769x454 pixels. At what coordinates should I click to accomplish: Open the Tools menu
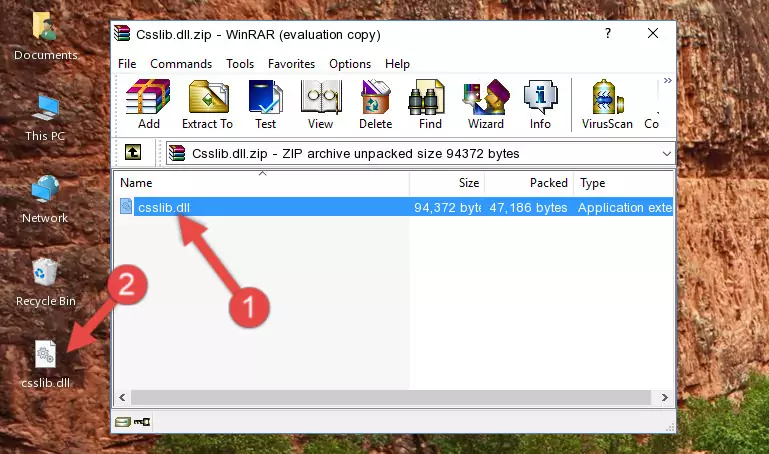tap(240, 64)
